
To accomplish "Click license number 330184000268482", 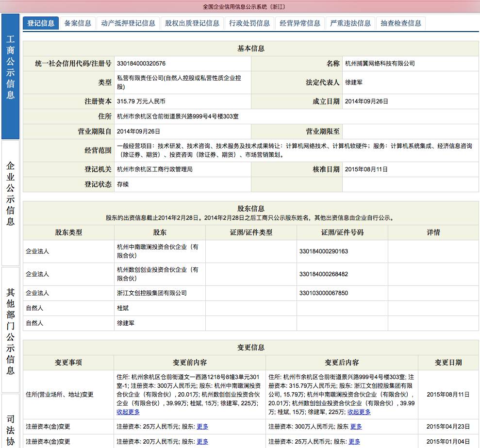I will pyautogui.click(x=324, y=274).
